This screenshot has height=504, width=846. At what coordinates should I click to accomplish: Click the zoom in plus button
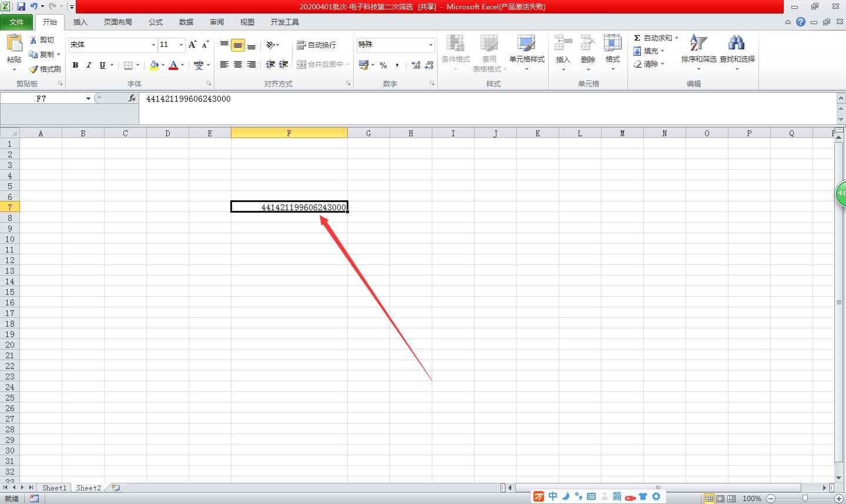[x=839, y=498]
